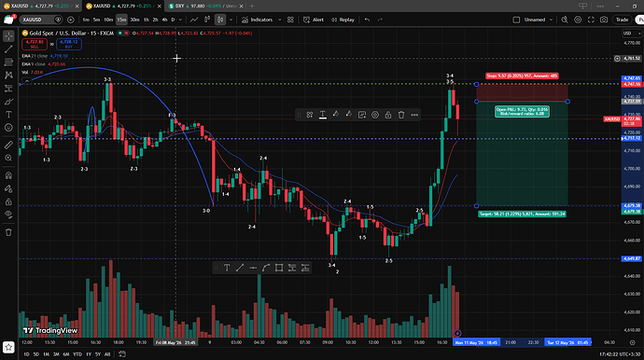Image resolution: width=644 pixels, height=360 pixels.
Task: Open a new browser tab
Action: click(x=252, y=6)
